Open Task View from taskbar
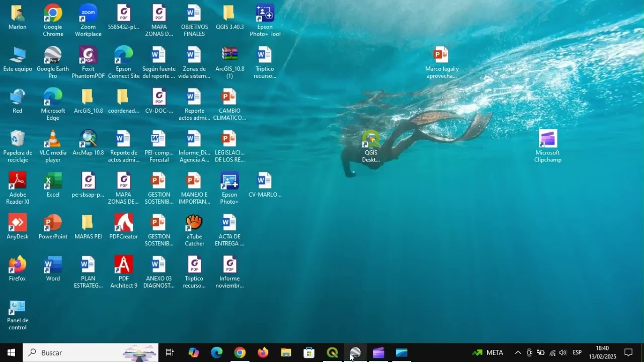 point(170,352)
